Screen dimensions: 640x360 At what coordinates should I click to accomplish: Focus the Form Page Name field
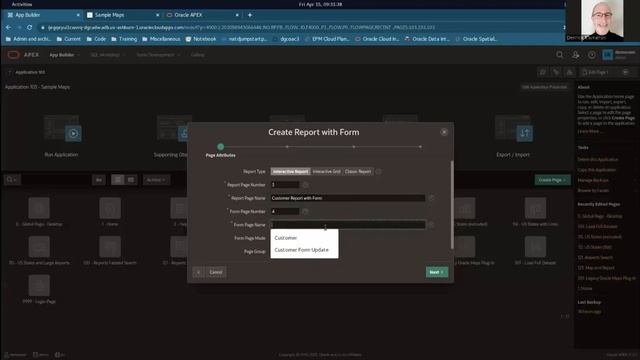click(x=348, y=225)
